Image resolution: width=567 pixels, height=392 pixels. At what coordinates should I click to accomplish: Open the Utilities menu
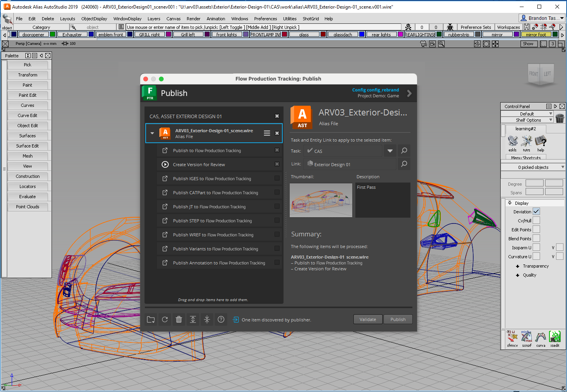click(x=290, y=19)
